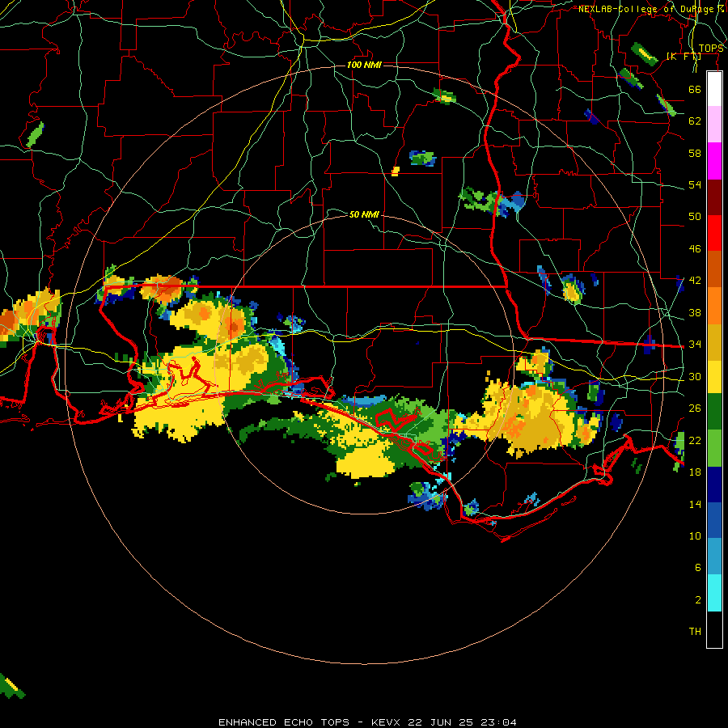Click the '26' legend value
This screenshot has height=728, width=728.
[695, 408]
